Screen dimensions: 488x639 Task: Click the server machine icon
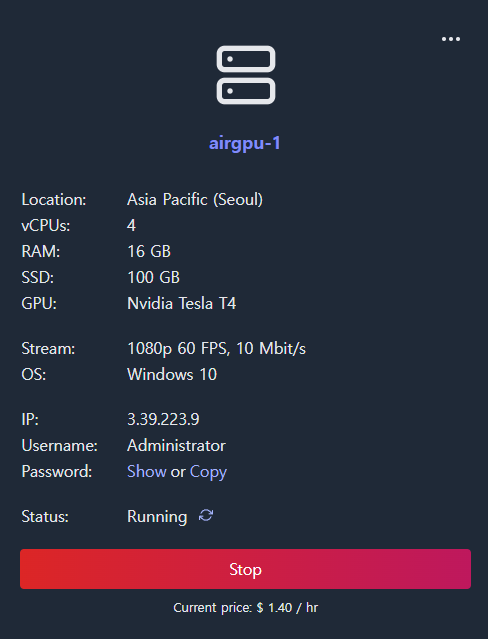pos(246,75)
